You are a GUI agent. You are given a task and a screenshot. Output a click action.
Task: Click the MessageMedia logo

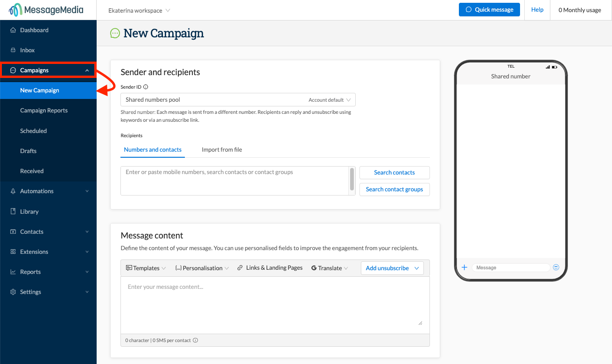[46, 9]
